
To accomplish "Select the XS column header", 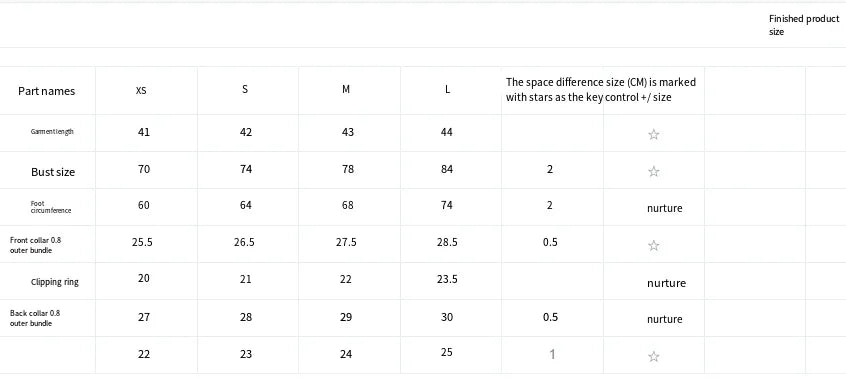I will (141, 91).
